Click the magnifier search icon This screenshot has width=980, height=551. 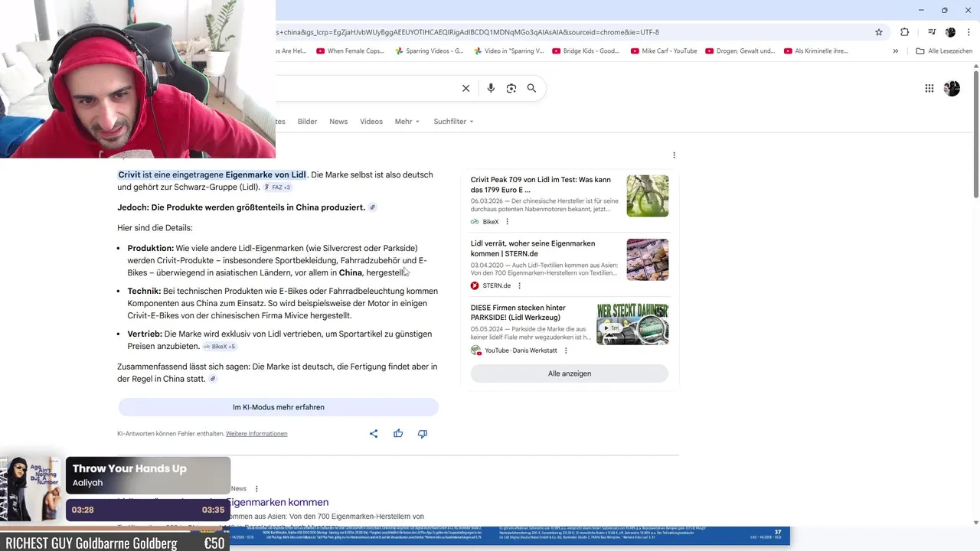pos(531,88)
